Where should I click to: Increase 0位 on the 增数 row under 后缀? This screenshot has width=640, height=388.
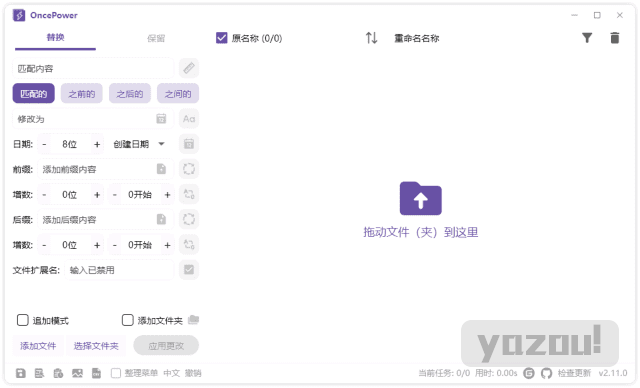[97, 245]
